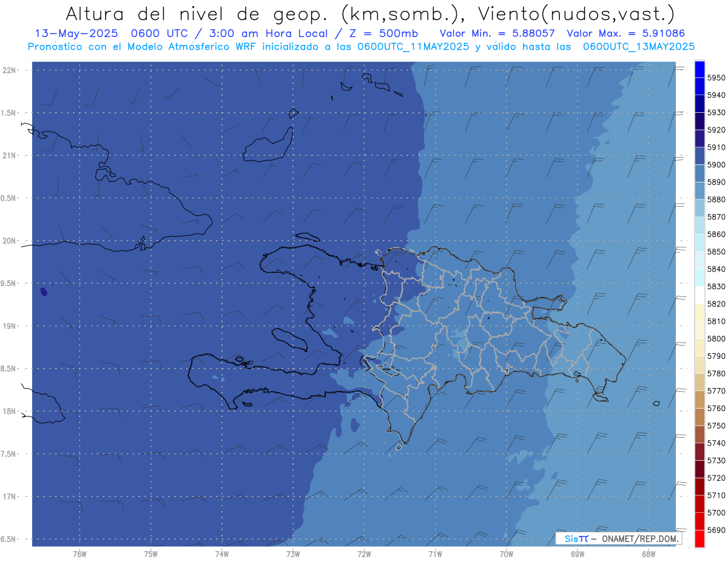The image size is (728, 562).
Task: Click the '5700' legend value
Action: (x=716, y=512)
